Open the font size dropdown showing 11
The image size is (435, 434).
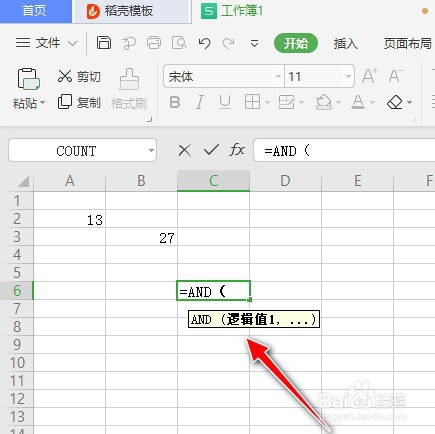tap(348, 76)
